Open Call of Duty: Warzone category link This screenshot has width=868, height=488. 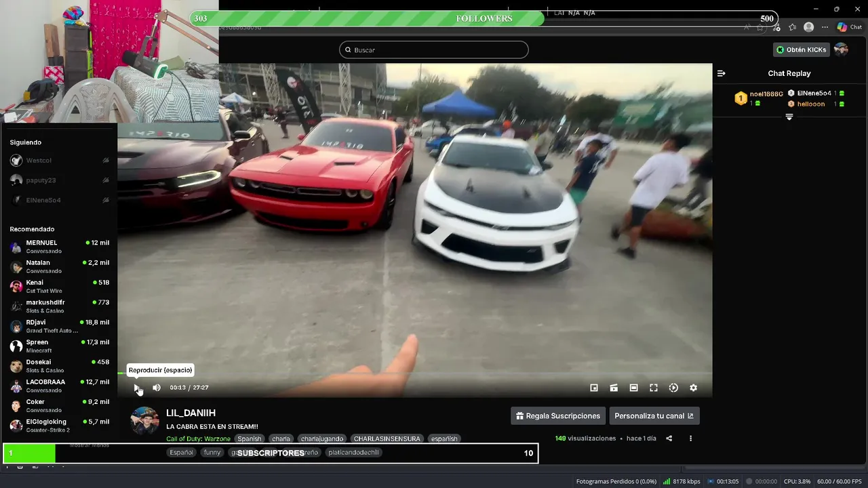coord(198,439)
